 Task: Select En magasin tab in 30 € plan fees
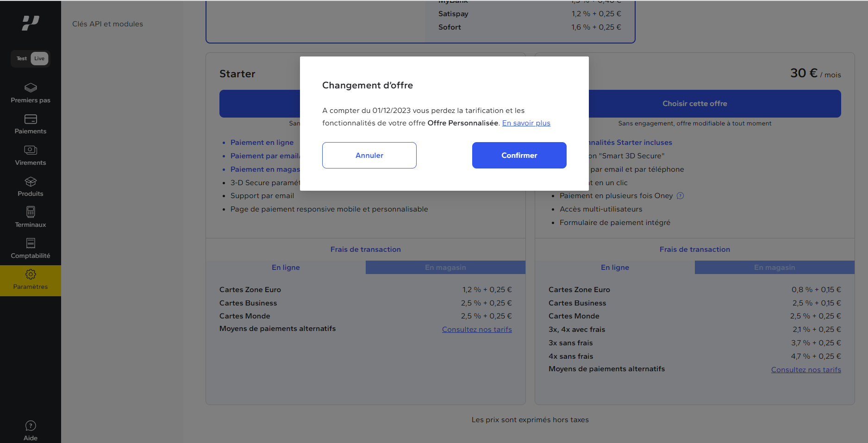(x=774, y=268)
